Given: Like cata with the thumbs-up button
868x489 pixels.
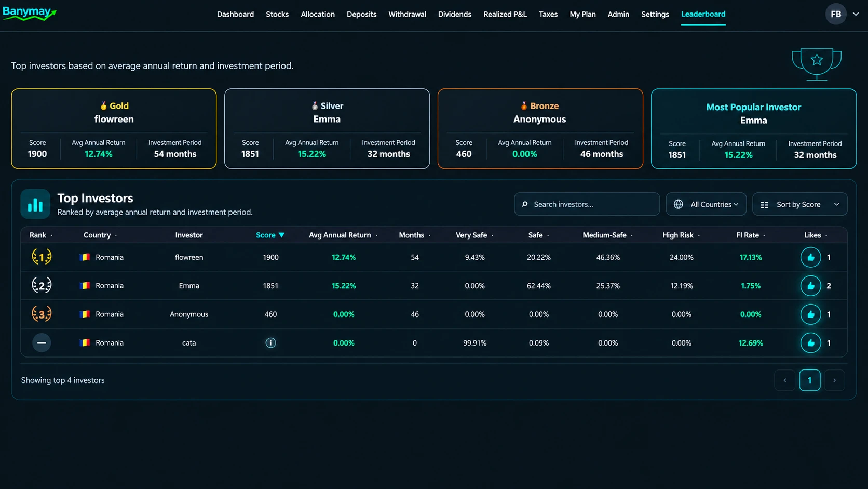Looking at the screenshot, I should [x=810, y=343].
